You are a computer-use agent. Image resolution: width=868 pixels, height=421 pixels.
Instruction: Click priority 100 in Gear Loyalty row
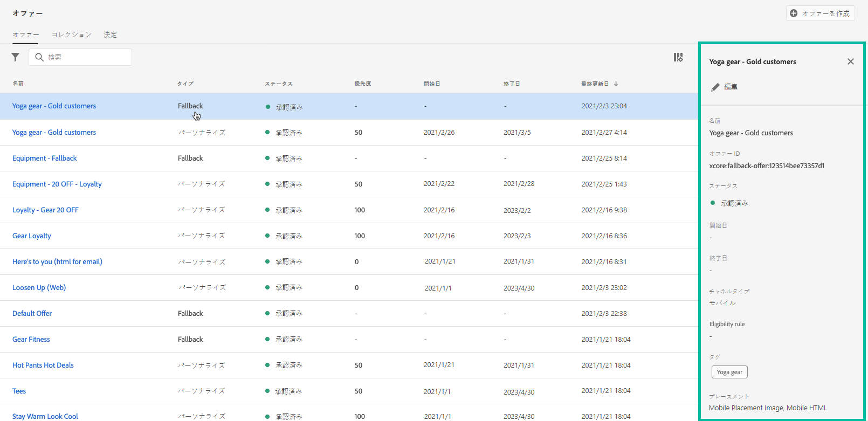pyautogui.click(x=360, y=236)
